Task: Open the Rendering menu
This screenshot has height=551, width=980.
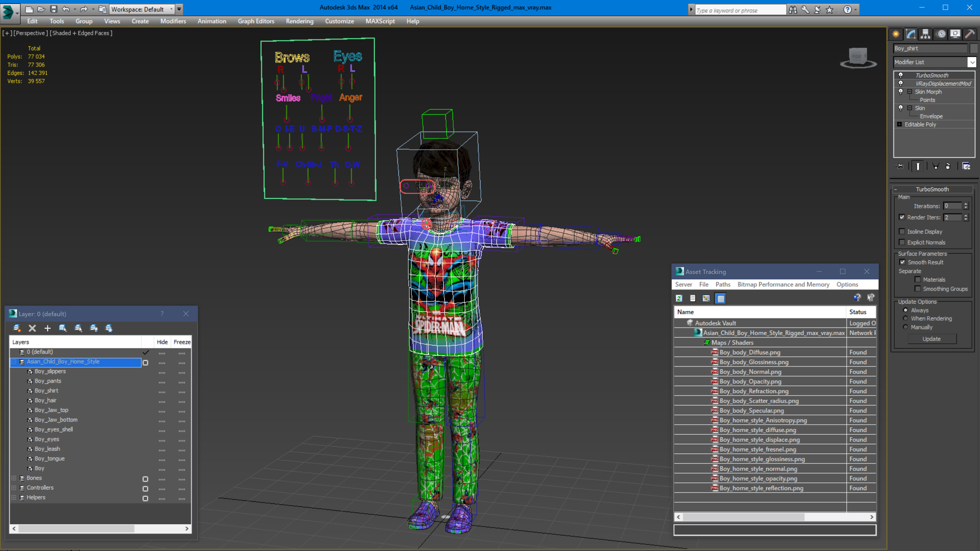Action: (x=299, y=21)
